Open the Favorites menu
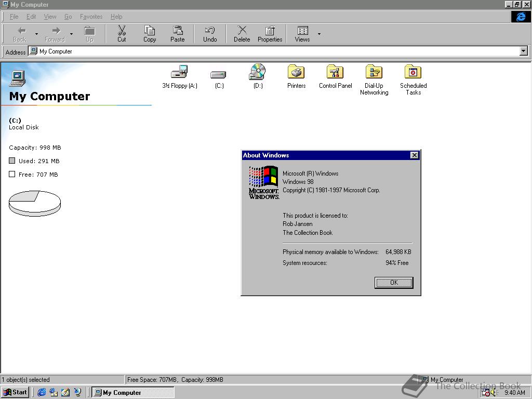The image size is (532, 399). coord(91,17)
